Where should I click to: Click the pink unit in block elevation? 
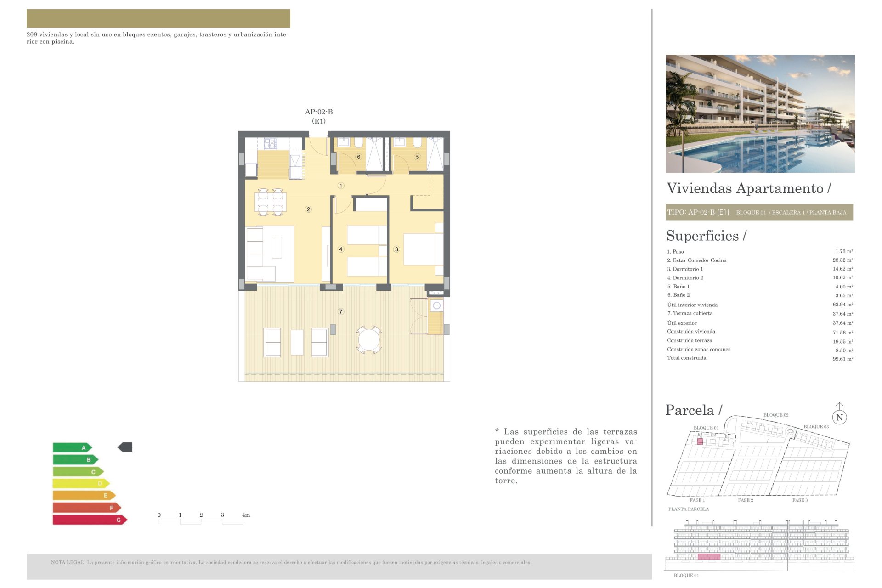click(x=708, y=556)
